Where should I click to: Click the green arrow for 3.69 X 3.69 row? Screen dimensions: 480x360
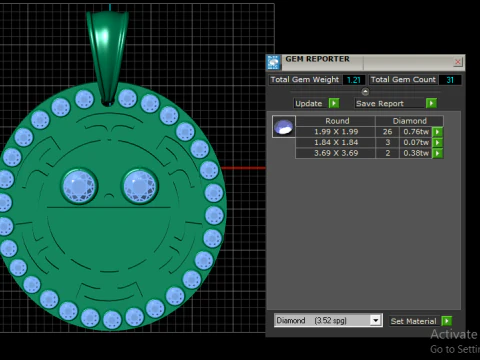pos(437,153)
